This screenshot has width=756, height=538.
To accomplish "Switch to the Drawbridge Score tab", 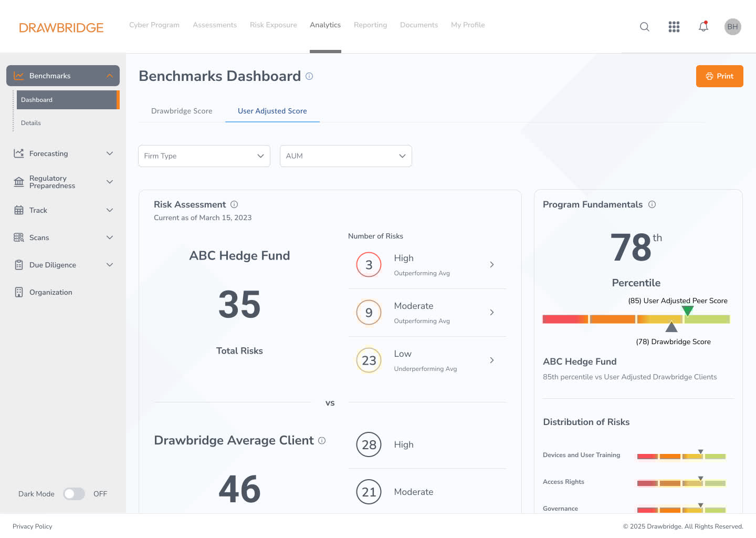I will pyautogui.click(x=182, y=111).
